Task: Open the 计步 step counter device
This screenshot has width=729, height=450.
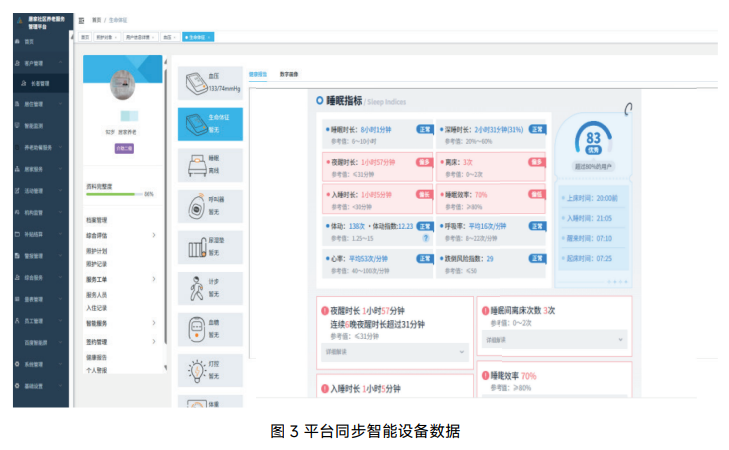Action: 210,288
